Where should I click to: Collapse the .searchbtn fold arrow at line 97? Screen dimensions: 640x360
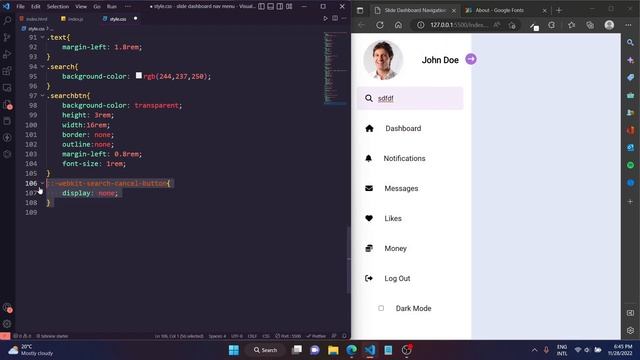coord(42,96)
